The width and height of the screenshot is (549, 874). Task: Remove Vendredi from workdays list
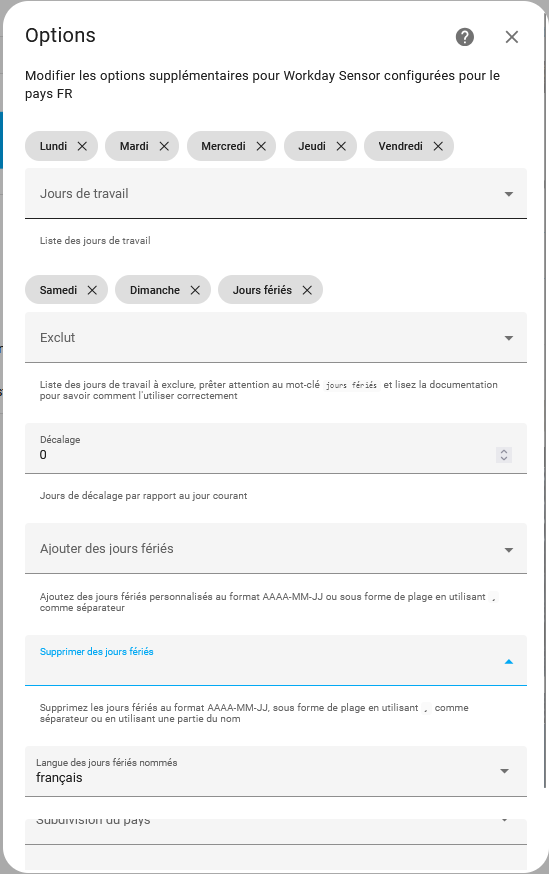438,146
